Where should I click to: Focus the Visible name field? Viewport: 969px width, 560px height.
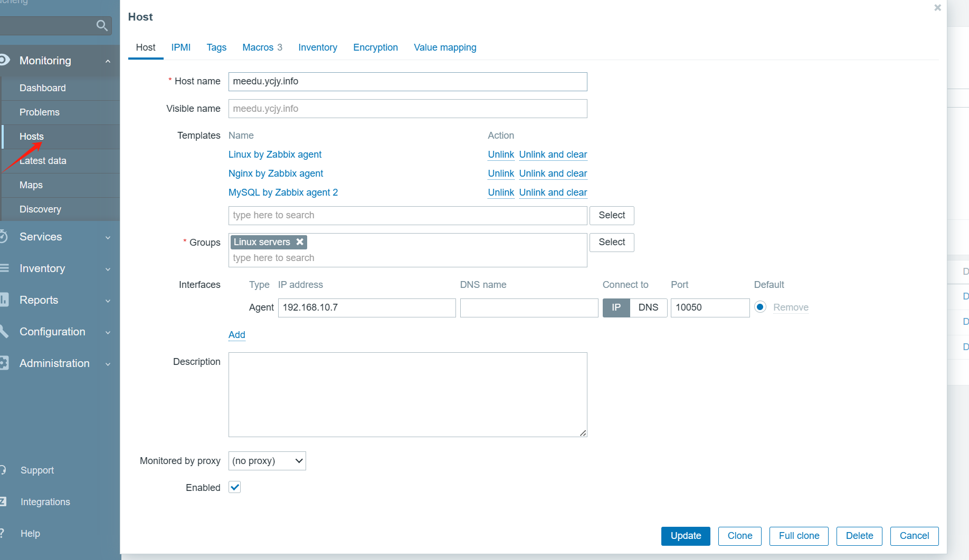[407, 109]
